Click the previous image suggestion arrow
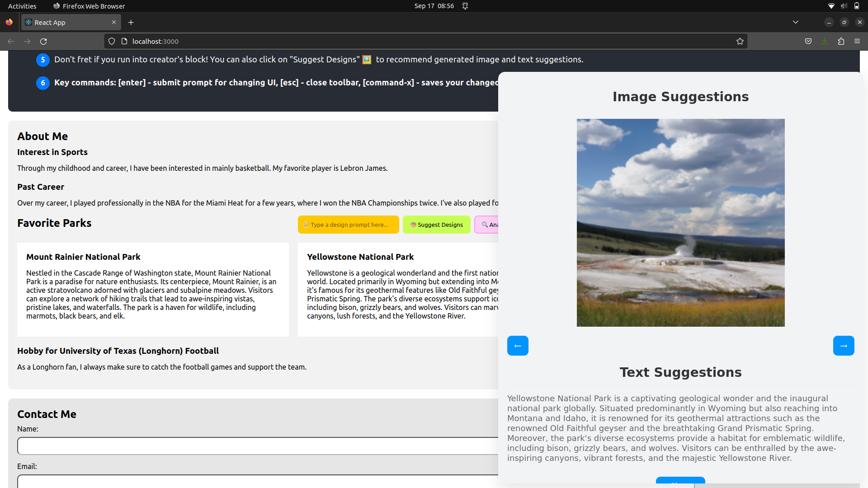Screen dimensions: 868x488 click(x=518, y=346)
